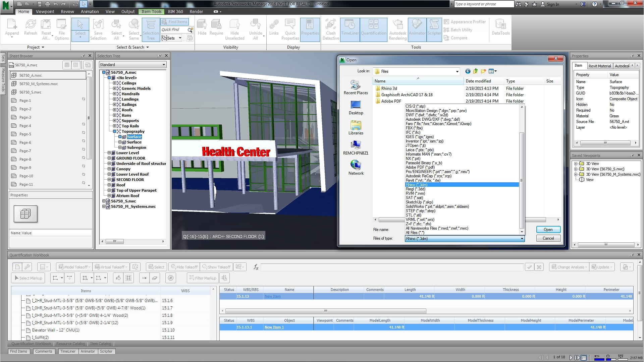
Task: Open the New Item link in takeoff table
Action: [272, 296]
